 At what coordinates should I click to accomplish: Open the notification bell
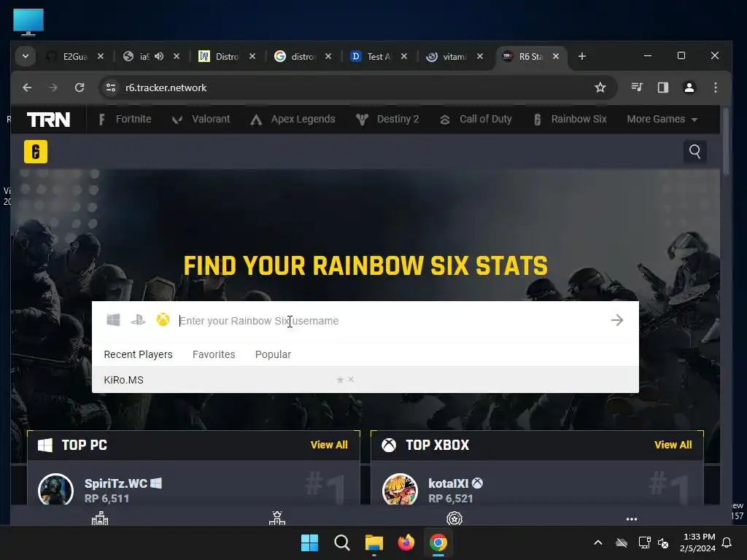727,542
